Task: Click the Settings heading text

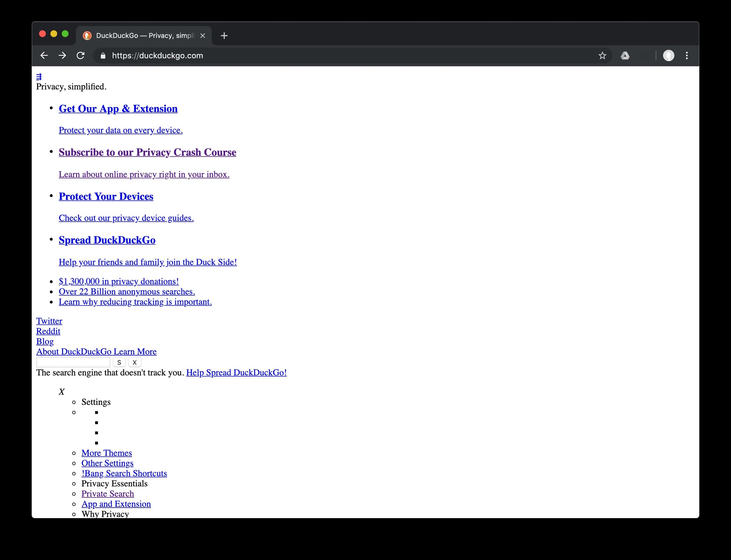Action: click(96, 402)
